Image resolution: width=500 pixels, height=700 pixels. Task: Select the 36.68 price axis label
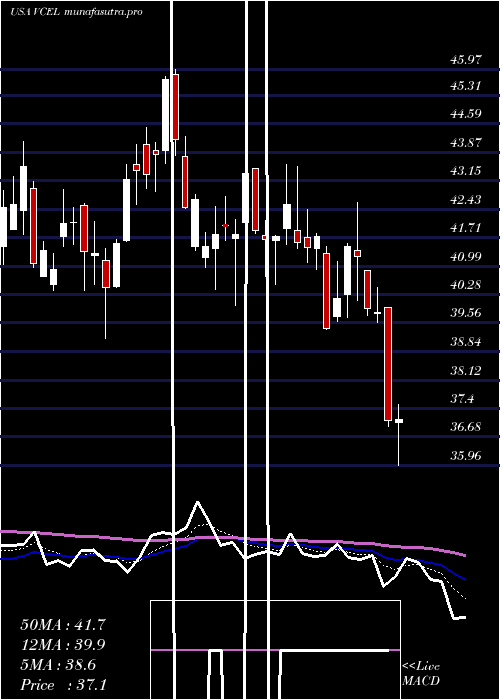[x=465, y=427]
